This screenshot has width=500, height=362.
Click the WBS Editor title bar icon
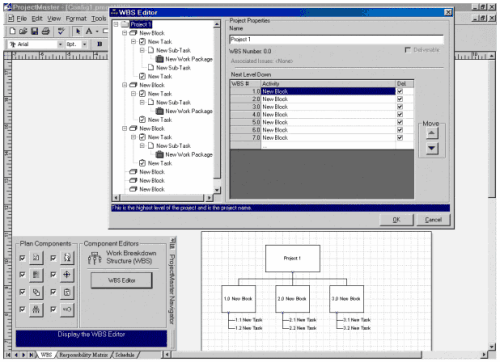114,13
